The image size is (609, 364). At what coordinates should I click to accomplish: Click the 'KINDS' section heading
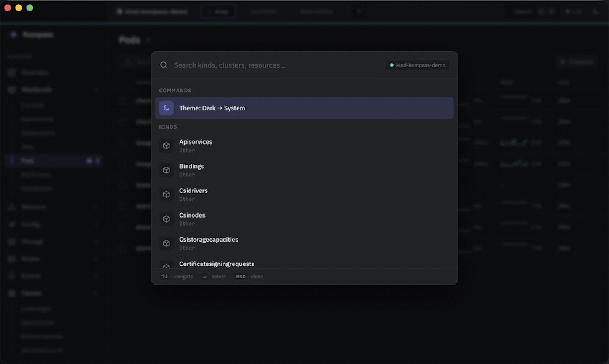(168, 127)
